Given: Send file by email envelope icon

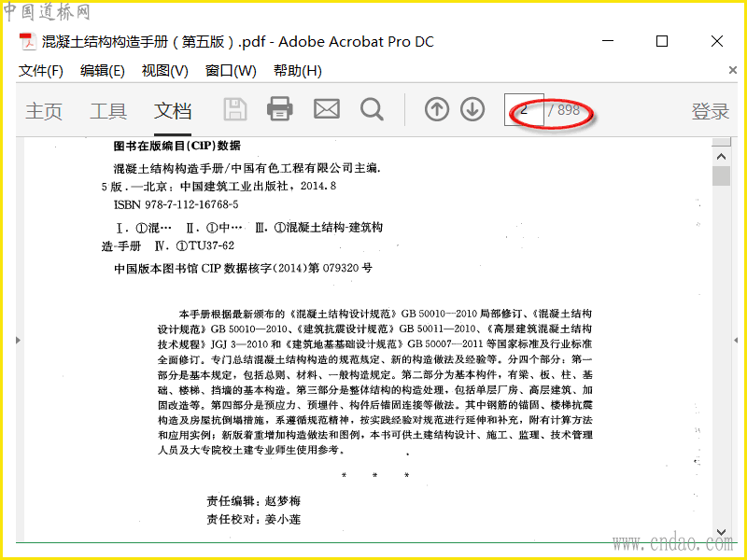Looking at the screenshot, I should pos(327,109).
